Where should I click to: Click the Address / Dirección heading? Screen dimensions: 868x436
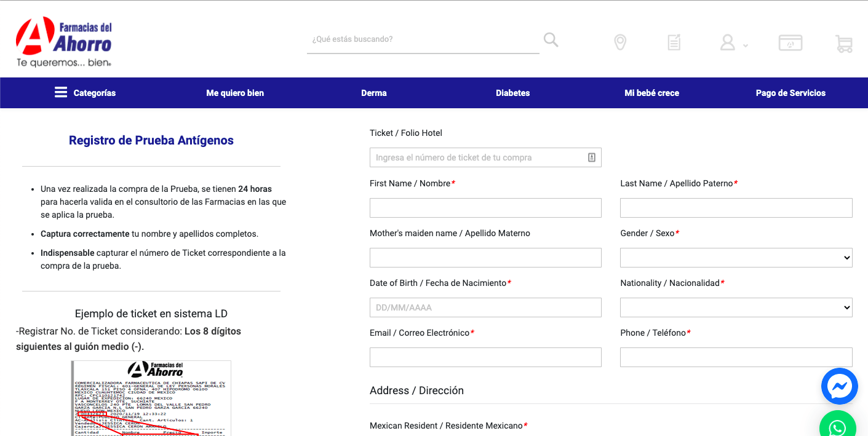click(x=416, y=390)
